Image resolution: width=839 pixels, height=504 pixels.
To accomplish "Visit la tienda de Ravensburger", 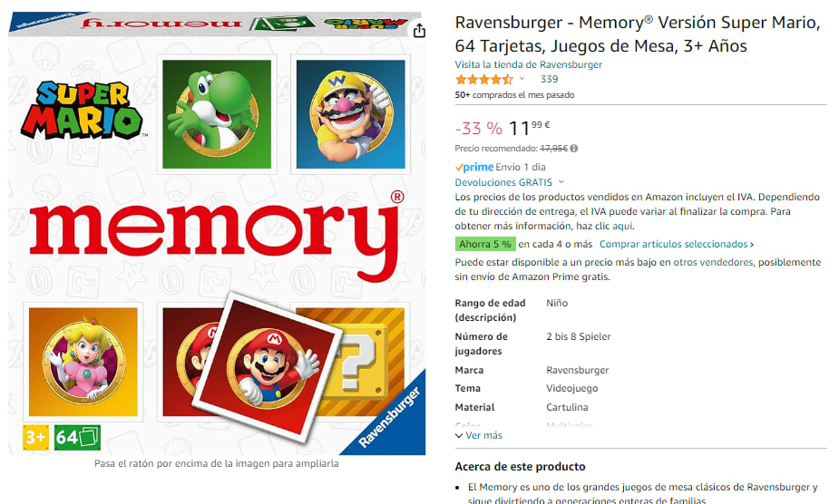I will point(528,64).
